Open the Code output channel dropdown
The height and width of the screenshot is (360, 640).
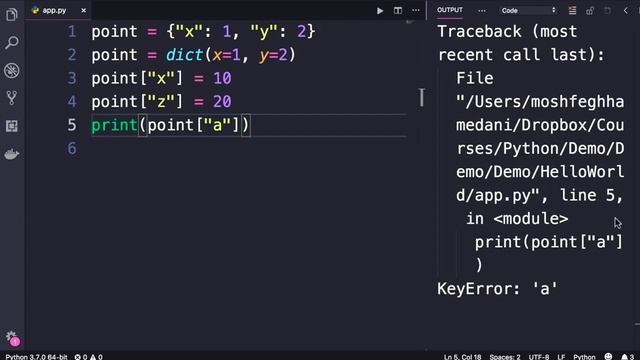(529, 11)
